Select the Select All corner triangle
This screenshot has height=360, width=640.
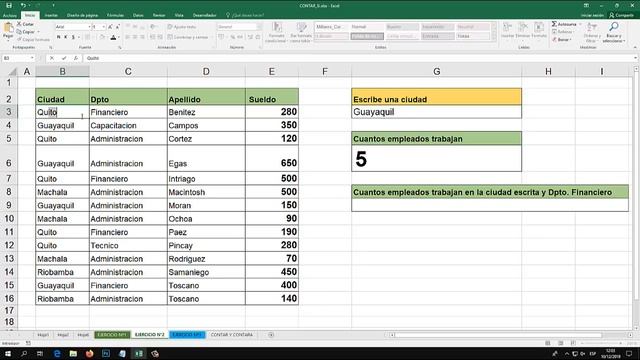(x=12, y=72)
